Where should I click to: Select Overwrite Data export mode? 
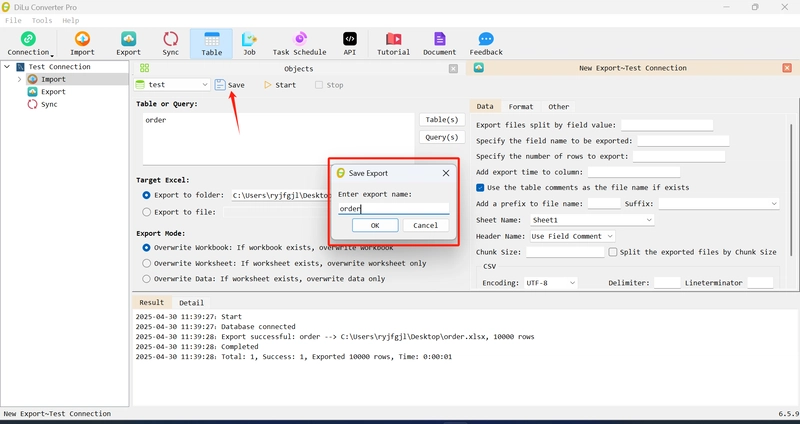pyautogui.click(x=146, y=279)
